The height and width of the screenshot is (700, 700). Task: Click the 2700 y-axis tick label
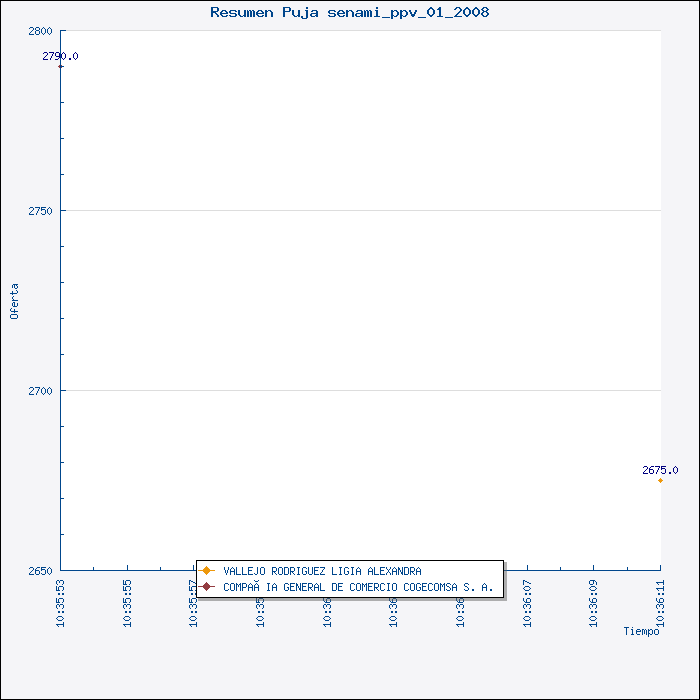pos(40,391)
